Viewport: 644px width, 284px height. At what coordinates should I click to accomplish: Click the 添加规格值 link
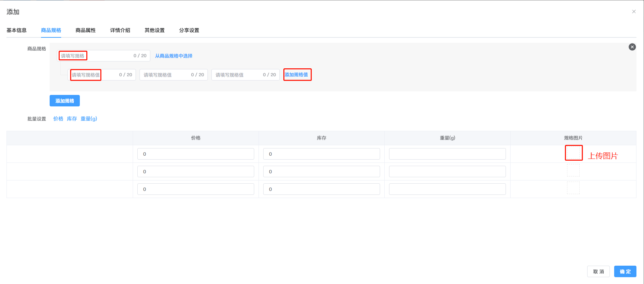296,75
